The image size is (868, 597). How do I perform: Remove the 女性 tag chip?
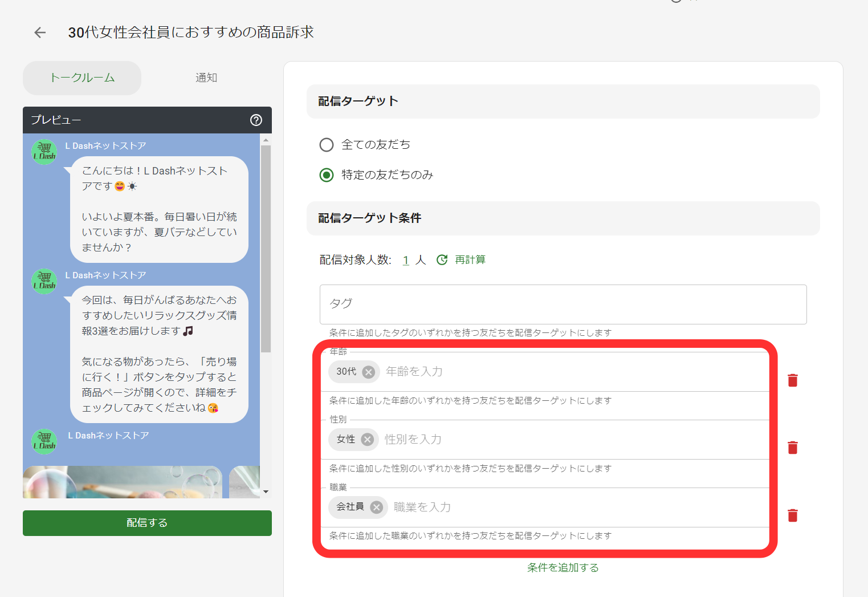click(368, 439)
